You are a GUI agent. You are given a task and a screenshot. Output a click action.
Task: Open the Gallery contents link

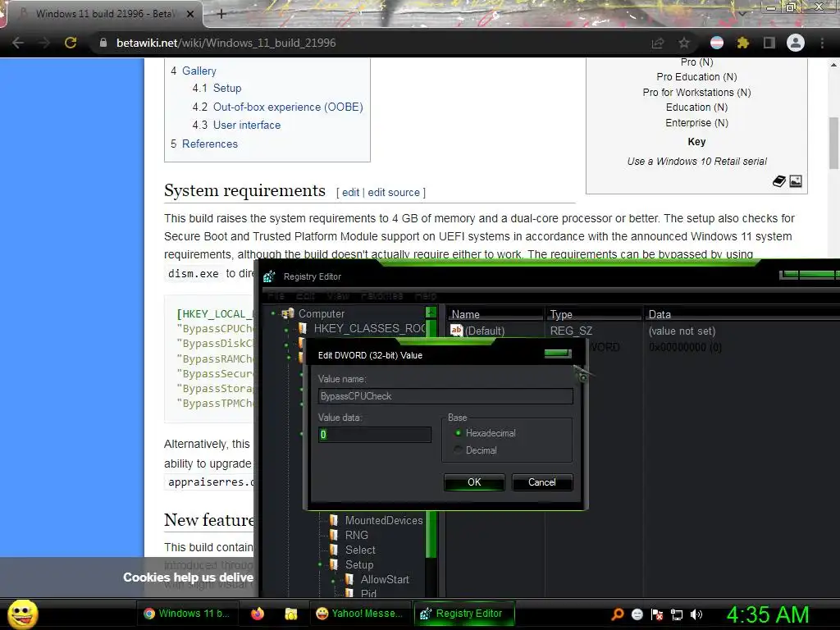199,71
